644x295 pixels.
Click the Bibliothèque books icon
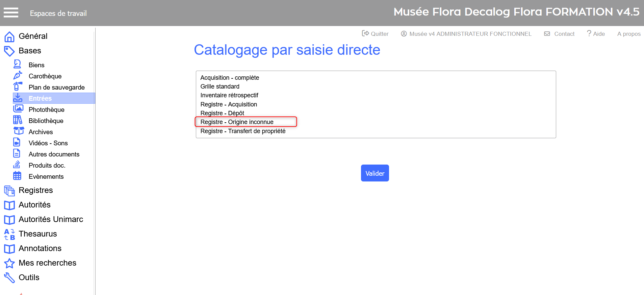[x=18, y=120]
